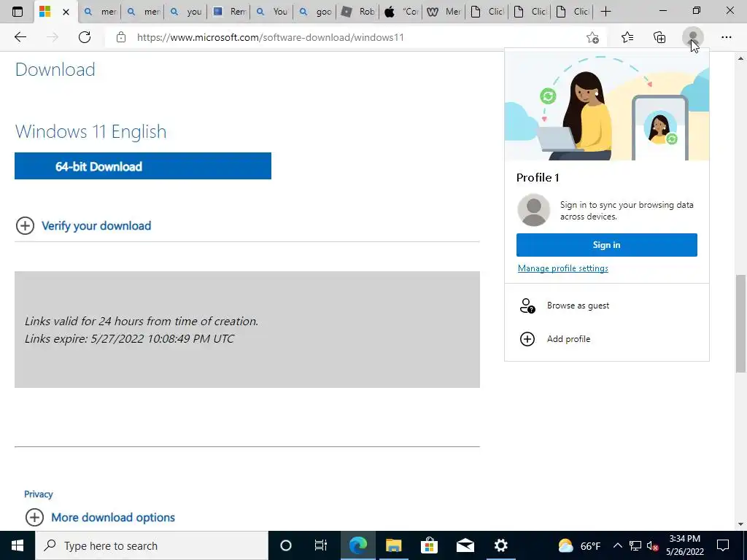Viewport: 747px width, 560px height.
Task: Switch to the "you" search tab
Action: coord(186,12)
